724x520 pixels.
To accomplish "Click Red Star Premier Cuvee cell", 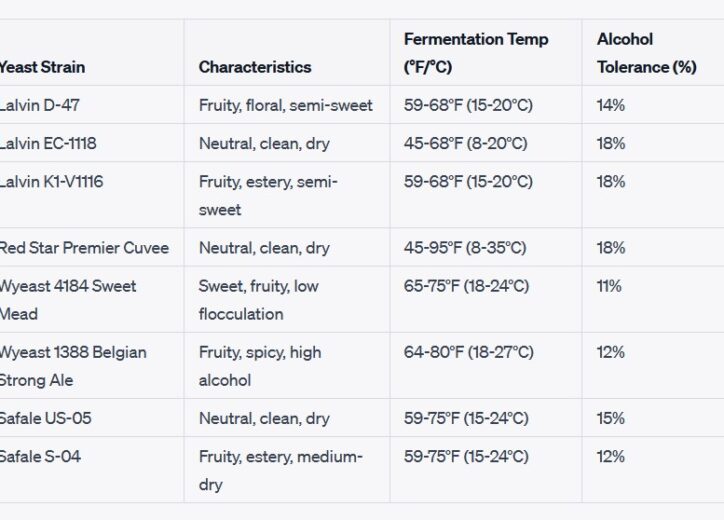I will [x=84, y=248].
